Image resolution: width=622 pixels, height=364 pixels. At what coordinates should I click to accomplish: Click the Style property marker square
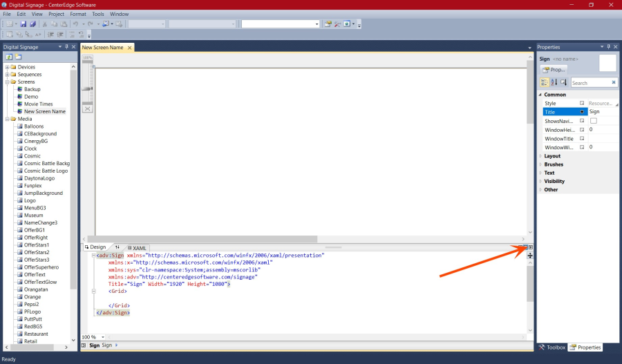pyautogui.click(x=582, y=103)
